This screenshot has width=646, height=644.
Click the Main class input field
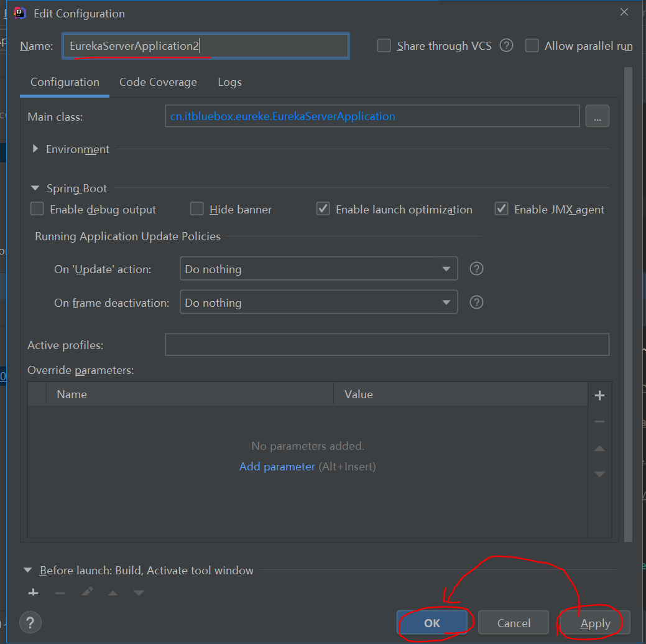(372, 116)
